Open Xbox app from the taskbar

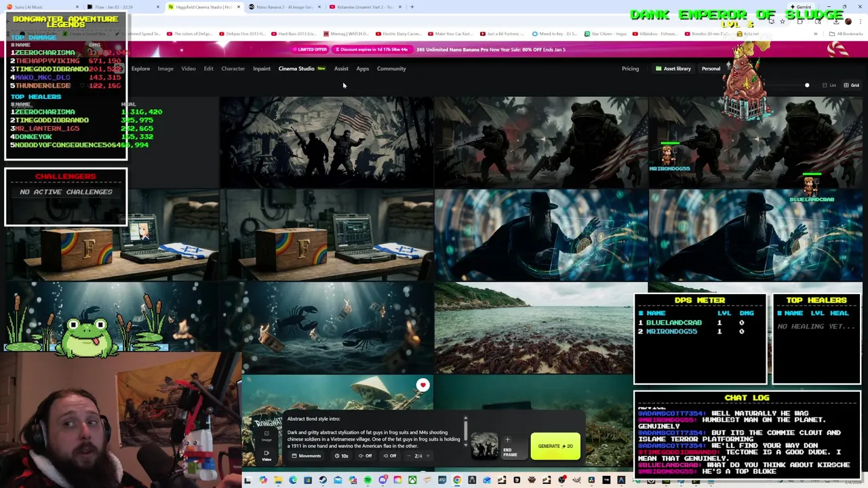point(412,481)
